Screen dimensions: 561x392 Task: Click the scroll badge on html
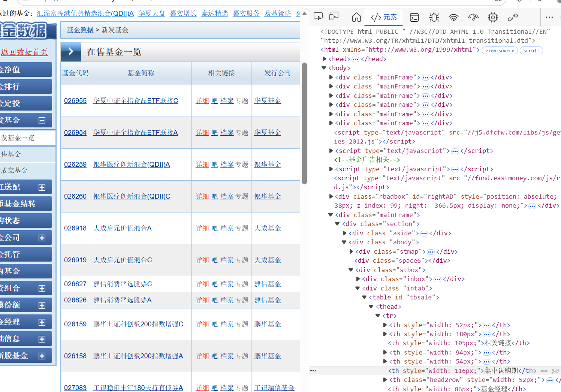531,50
